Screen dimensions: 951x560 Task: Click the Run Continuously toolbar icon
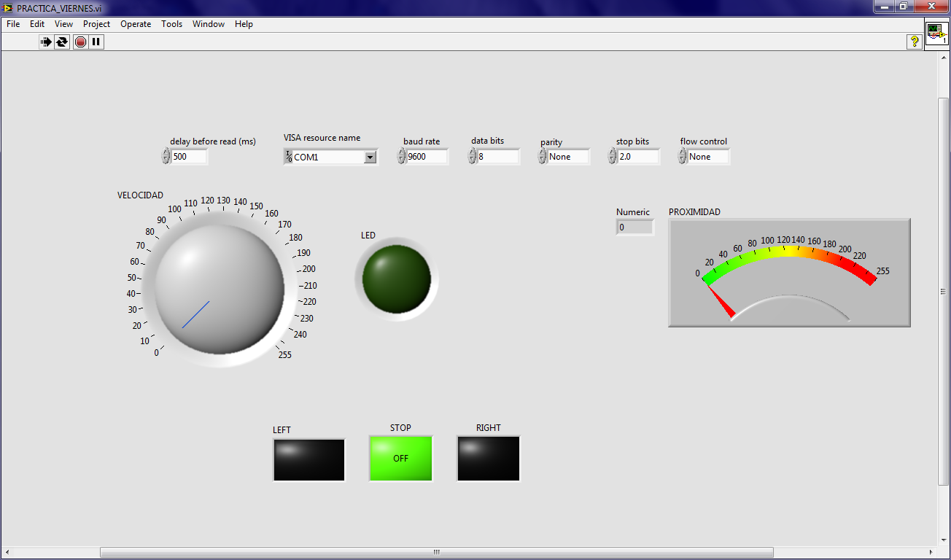62,42
